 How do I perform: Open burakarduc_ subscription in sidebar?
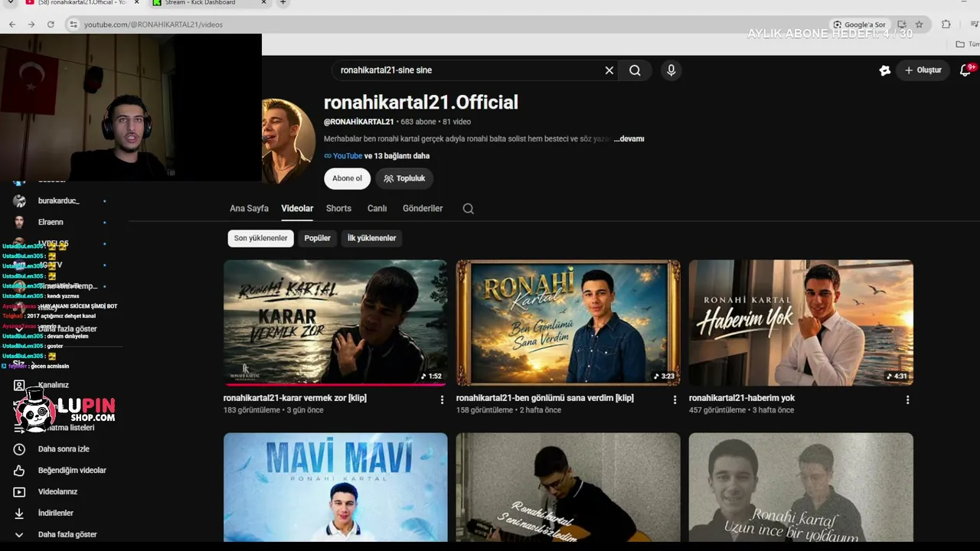[x=59, y=201]
